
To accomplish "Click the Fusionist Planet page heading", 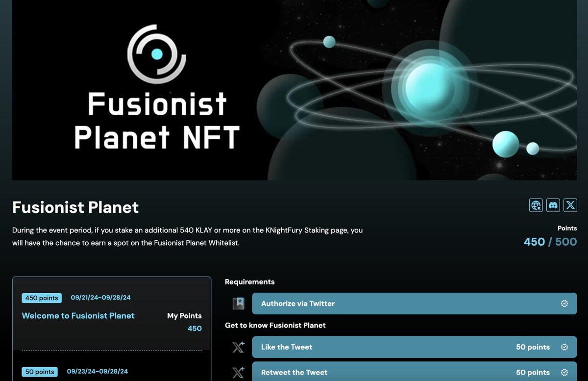I will (x=75, y=207).
